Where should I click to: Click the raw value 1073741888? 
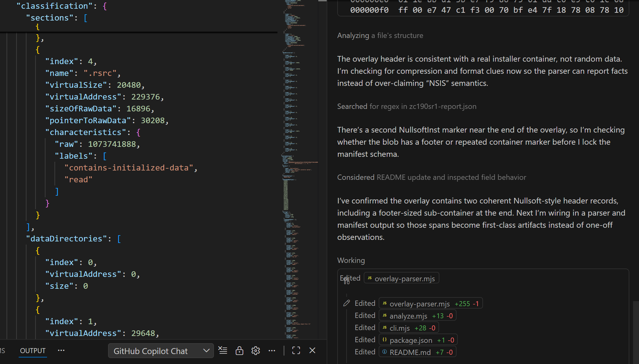point(112,144)
